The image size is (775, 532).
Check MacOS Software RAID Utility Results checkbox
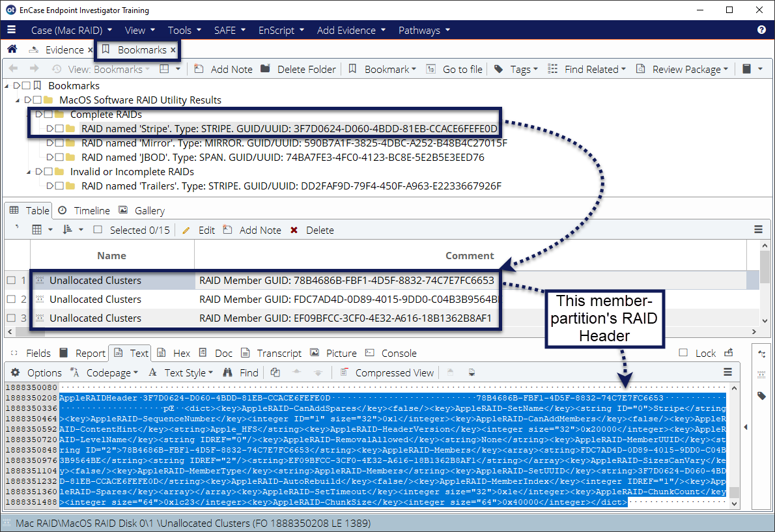pyautogui.click(x=37, y=100)
